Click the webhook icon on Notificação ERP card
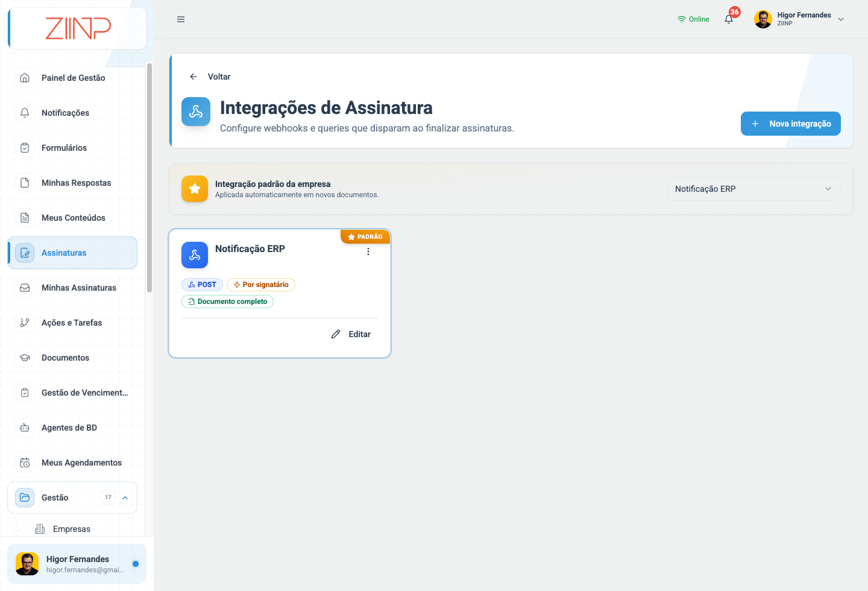 click(195, 255)
